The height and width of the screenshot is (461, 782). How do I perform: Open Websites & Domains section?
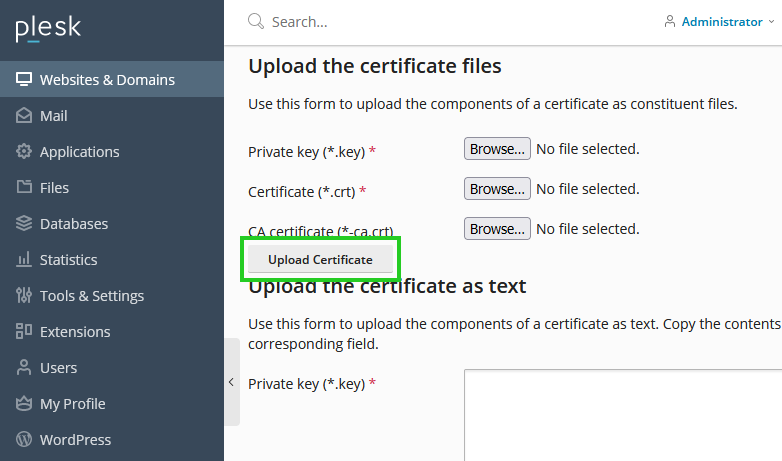coord(112,79)
